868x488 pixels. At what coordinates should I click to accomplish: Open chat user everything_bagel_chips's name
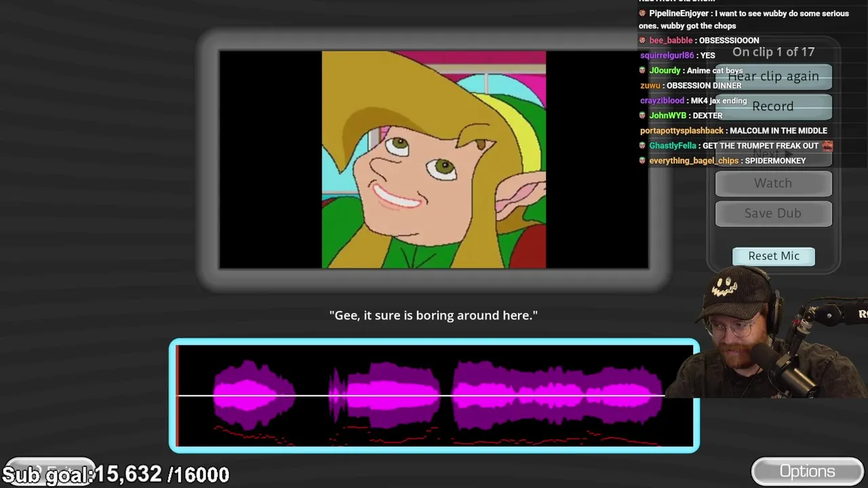pyautogui.click(x=694, y=161)
